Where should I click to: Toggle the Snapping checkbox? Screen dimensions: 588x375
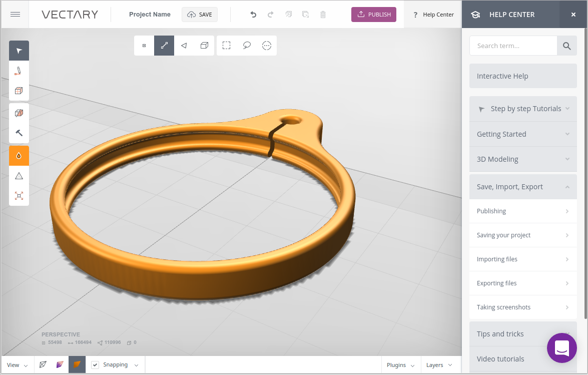pos(95,365)
